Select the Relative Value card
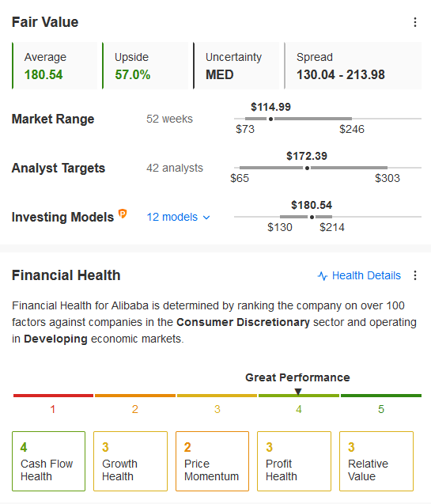The height and width of the screenshot is (504, 431). (376, 461)
